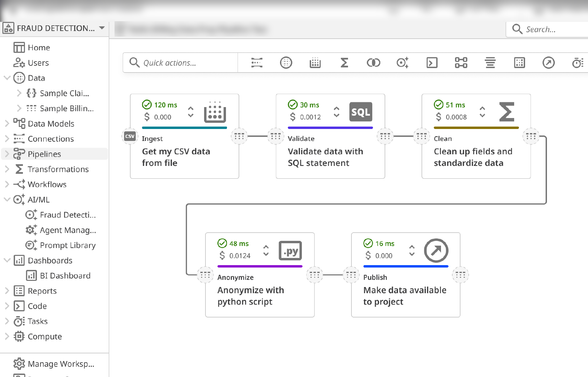Expand the Connections section
This screenshot has width=588, height=377.
pos(7,139)
